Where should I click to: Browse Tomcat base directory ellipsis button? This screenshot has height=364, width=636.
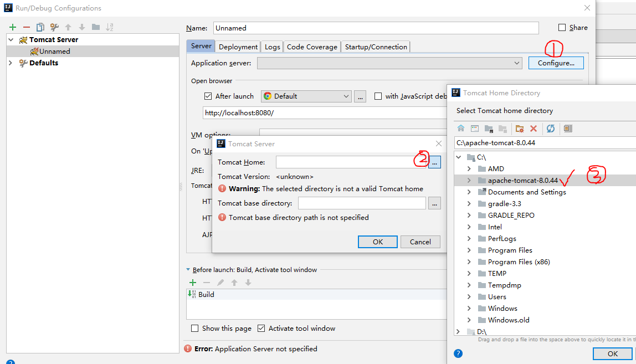(434, 203)
